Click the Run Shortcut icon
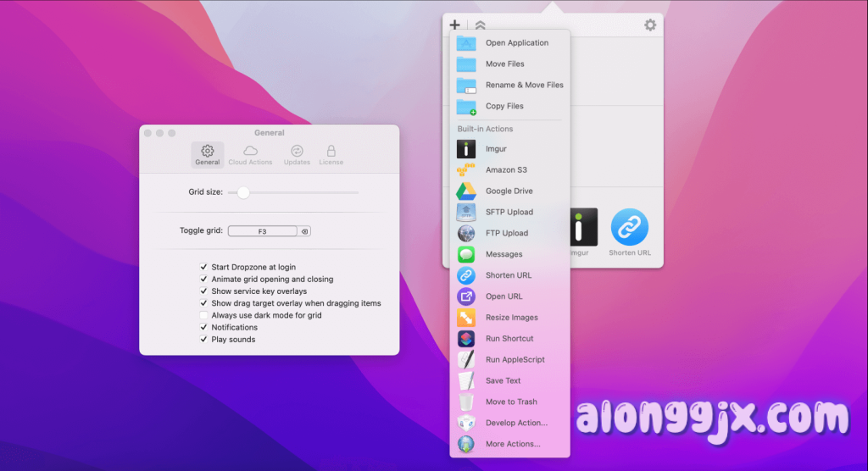Screen dimensions: 868x471 tap(466, 339)
